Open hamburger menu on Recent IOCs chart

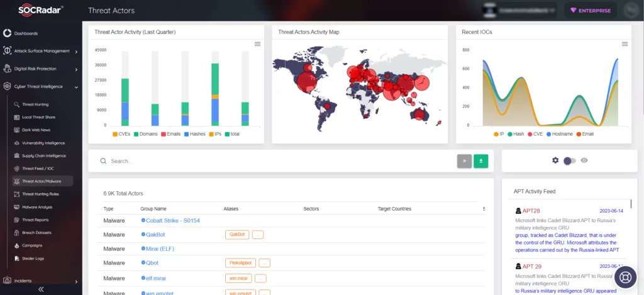coord(625,44)
